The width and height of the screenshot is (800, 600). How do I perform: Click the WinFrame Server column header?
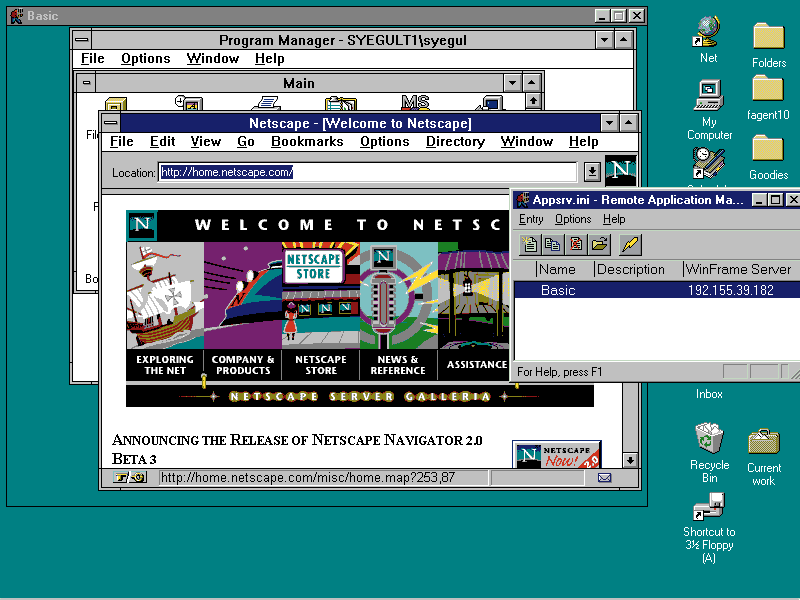741,269
